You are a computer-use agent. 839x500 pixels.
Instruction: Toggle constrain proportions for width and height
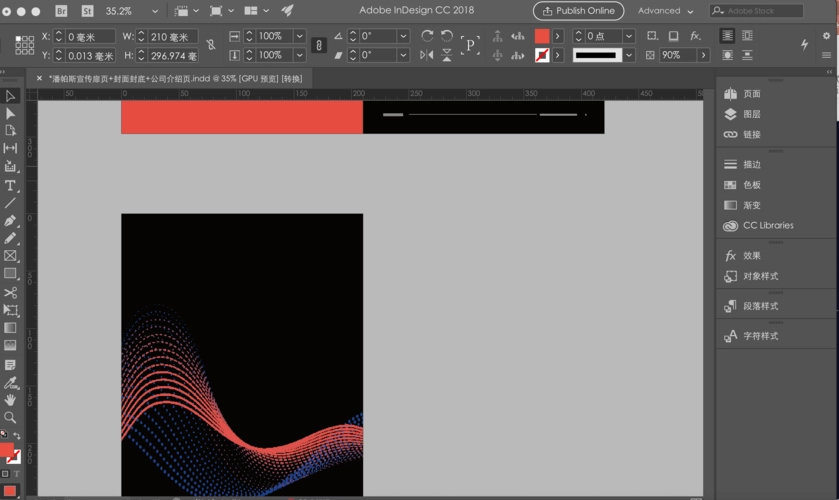[210, 46]
